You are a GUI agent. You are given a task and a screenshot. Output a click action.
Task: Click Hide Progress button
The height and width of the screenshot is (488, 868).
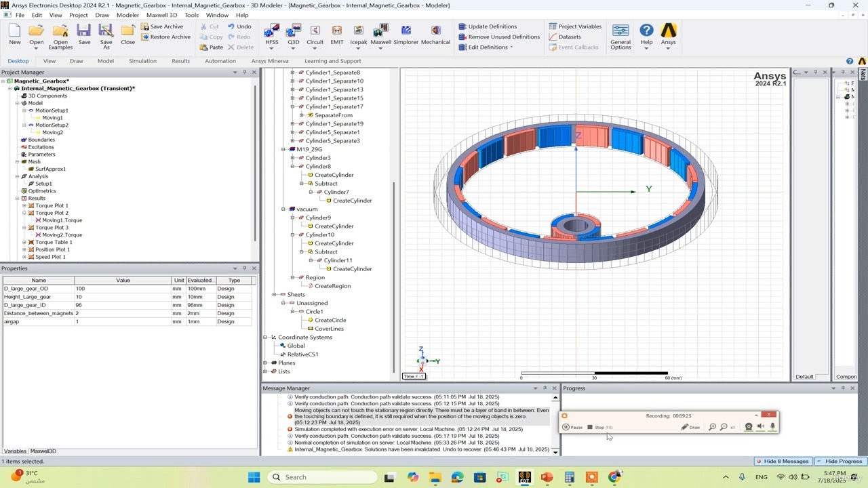840,461
